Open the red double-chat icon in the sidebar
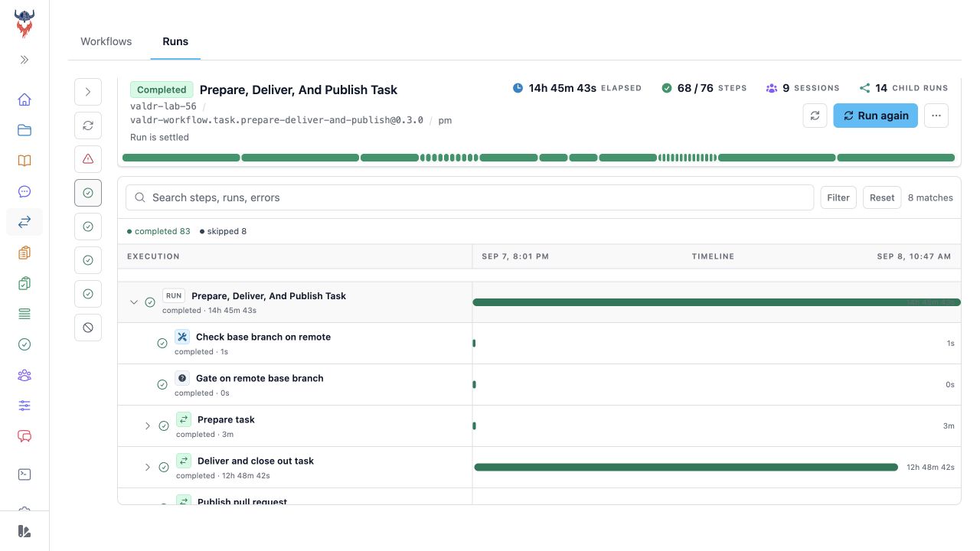Image resolution: width=980 pixels, height=551 pixels. pyautogui.click(x=24, y=436)
